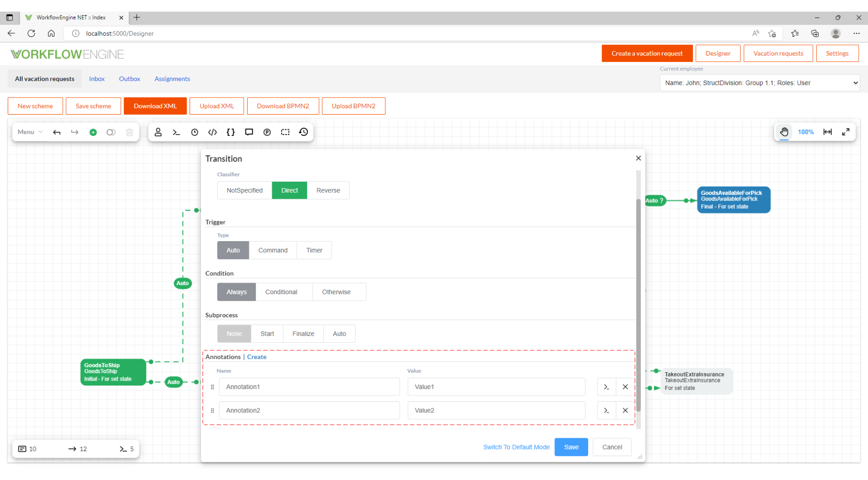Screen dimensions: 868x480
Task: Set classifier to NotSpecified
Action: pos(245,190)
